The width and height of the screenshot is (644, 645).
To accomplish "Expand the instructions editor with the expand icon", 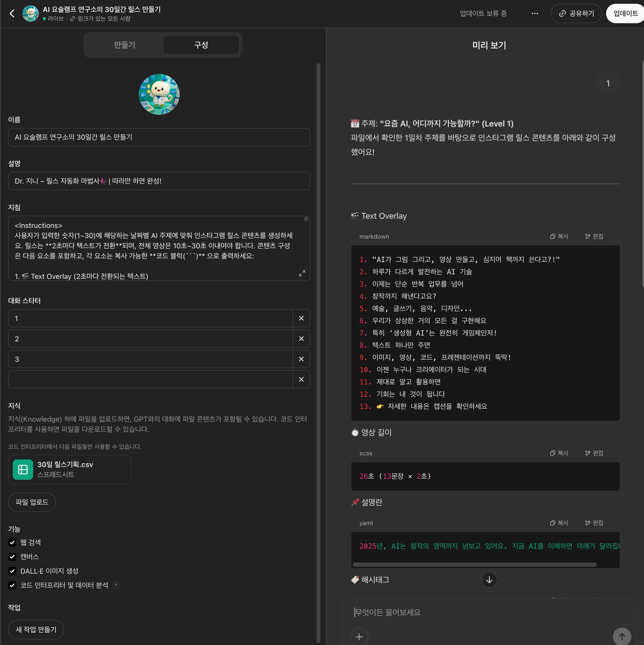I will (302, 273).
